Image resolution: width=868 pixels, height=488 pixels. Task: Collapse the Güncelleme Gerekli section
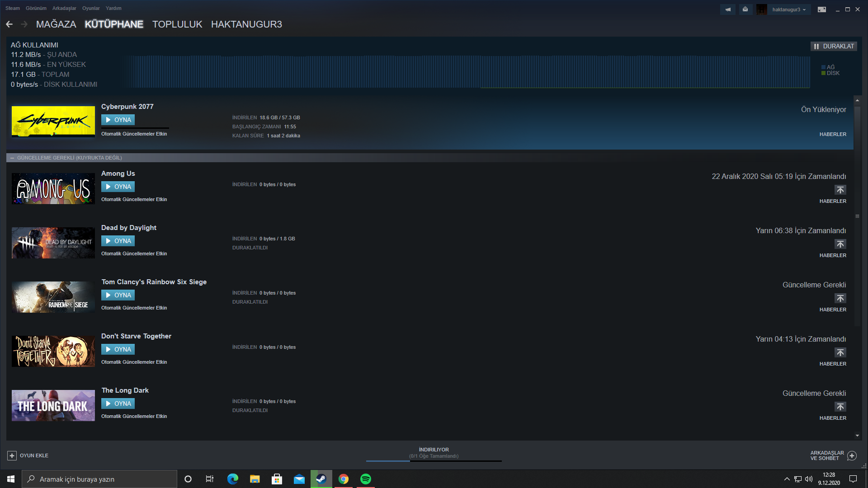coord(12,158)
